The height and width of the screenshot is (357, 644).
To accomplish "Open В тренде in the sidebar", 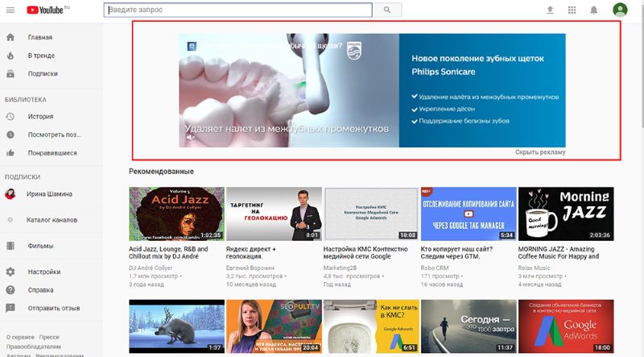I will tap(41, 56).
